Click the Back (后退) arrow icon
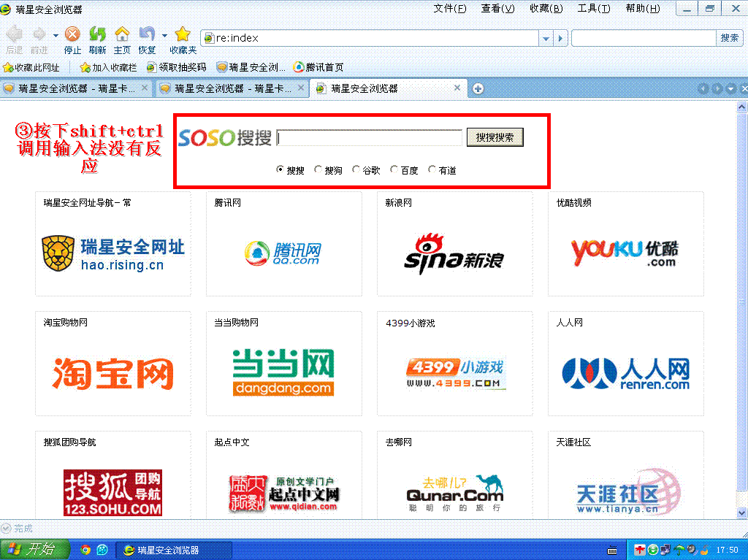This screenshot has width=748, height=560. (x=15, y=34)
